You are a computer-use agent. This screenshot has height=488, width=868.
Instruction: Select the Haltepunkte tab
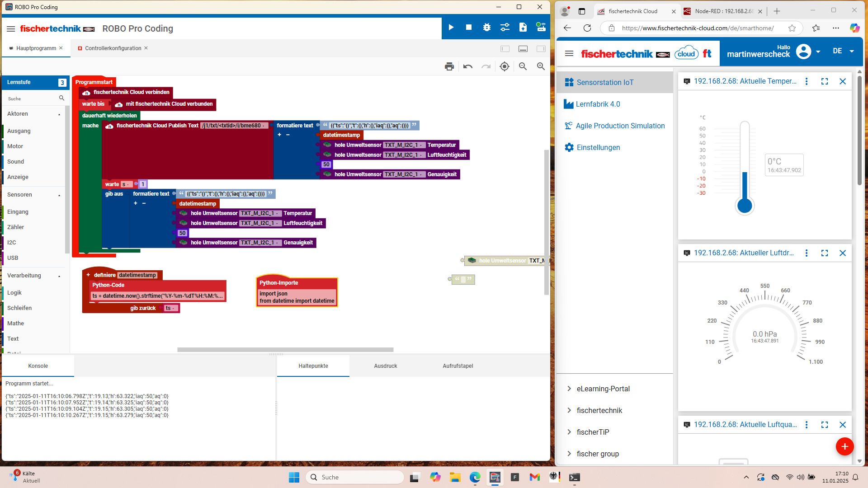(x=313, y=366)
